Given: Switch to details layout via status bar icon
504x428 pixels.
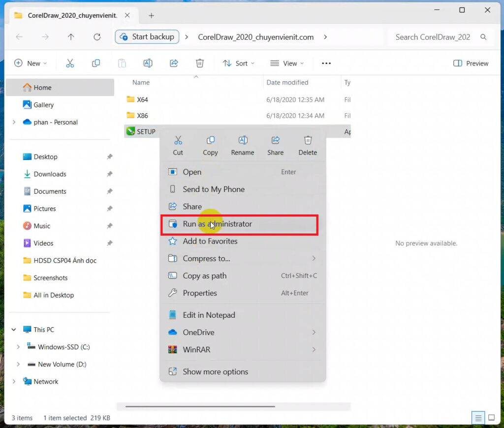Looking at the screenshot, I should (x=477, y=417).
